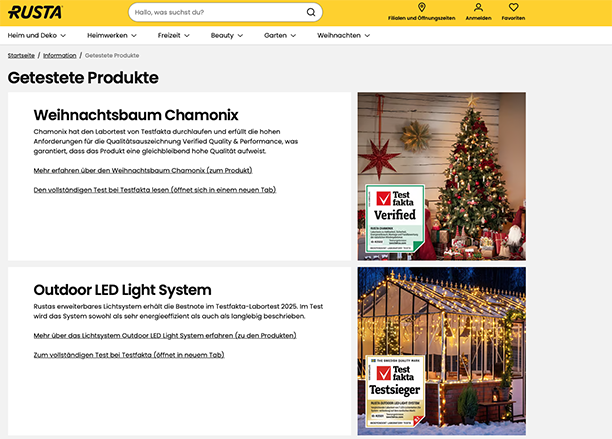The width and height of the screenshot is (612, 439).
Task: Open Filialen und Öffnungszeiten location icon
Action: tap(421, 8)
